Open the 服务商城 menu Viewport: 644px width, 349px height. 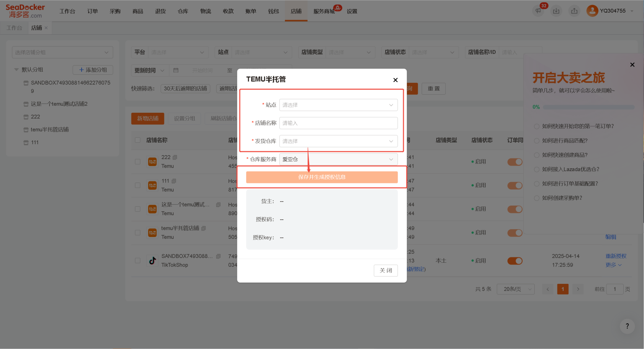click(x=324, y=11)
